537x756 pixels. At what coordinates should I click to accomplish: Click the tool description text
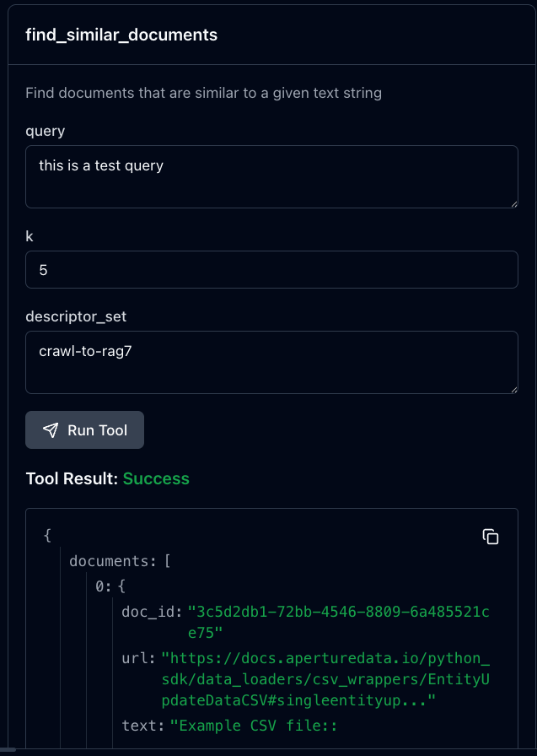coord(204,93)
